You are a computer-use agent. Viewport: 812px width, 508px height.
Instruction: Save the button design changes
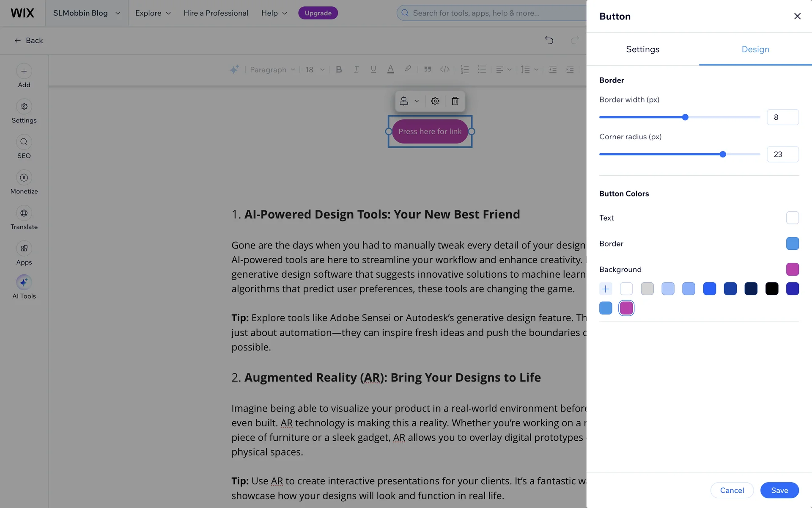(x=779, y=490)
